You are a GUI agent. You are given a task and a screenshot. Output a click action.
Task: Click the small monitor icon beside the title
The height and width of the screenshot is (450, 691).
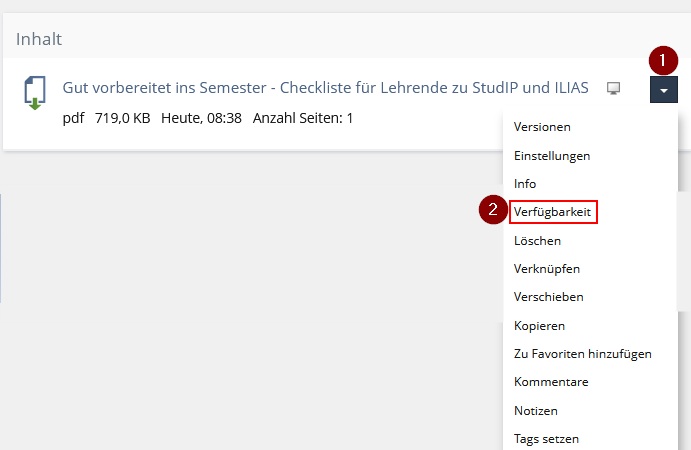point(613,88)
